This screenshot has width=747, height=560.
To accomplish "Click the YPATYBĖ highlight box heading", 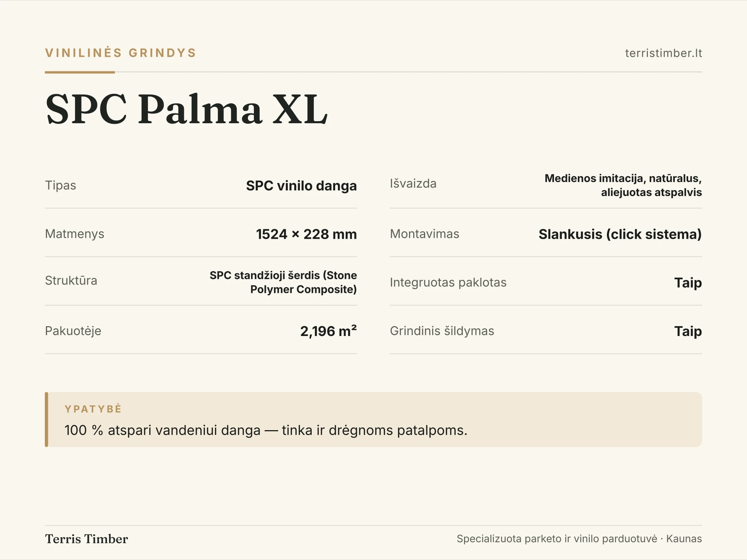I will pyautogui.click(x=93, y=409).
